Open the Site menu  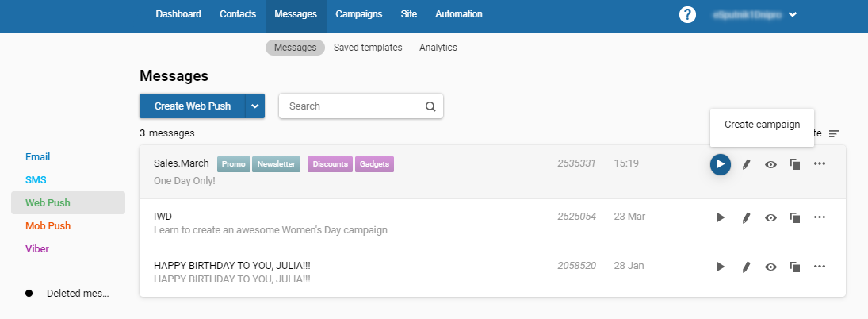coord(409,14)
